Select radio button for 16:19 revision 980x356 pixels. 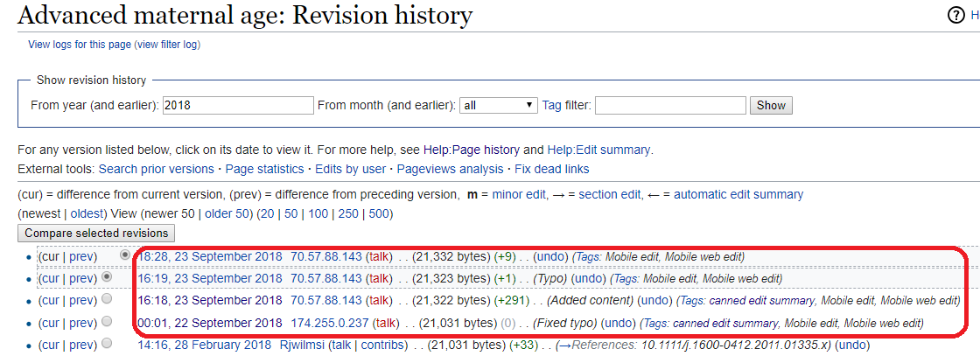107,276
